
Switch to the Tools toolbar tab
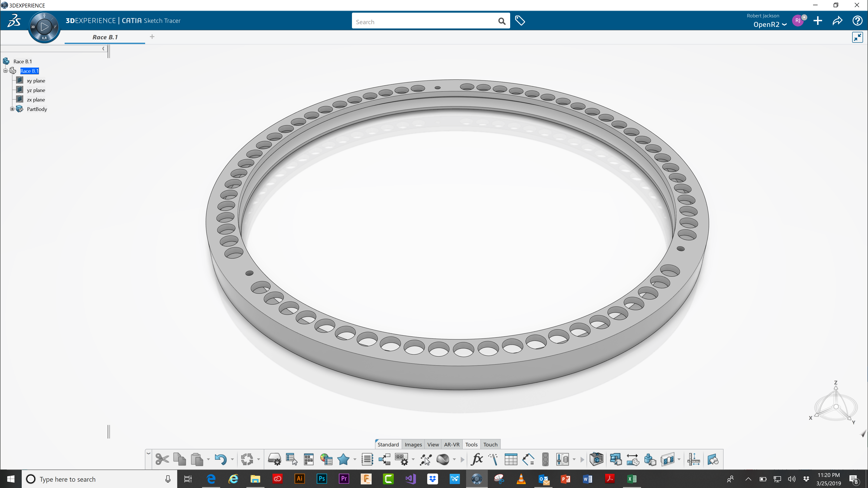[472, 444]
